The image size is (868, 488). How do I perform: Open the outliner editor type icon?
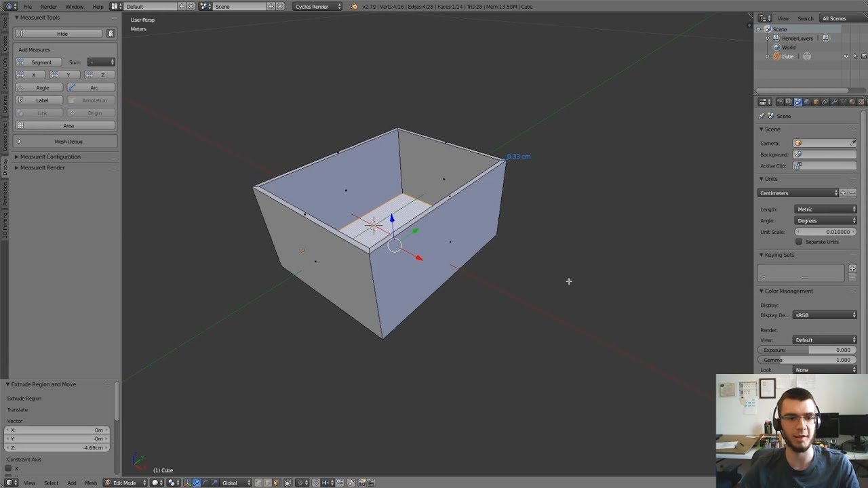(x=765, y=18)
